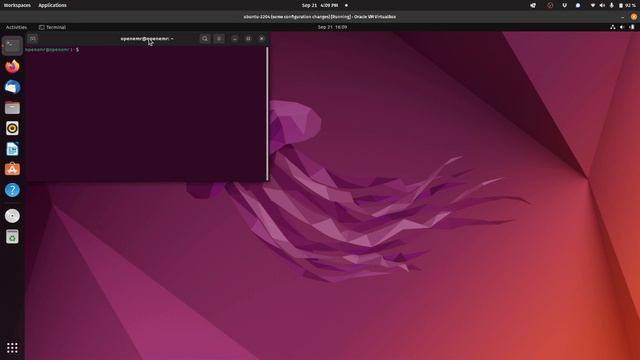Open the host Applications menu
This screenshot has width=640, height=360.
[52, 5]
